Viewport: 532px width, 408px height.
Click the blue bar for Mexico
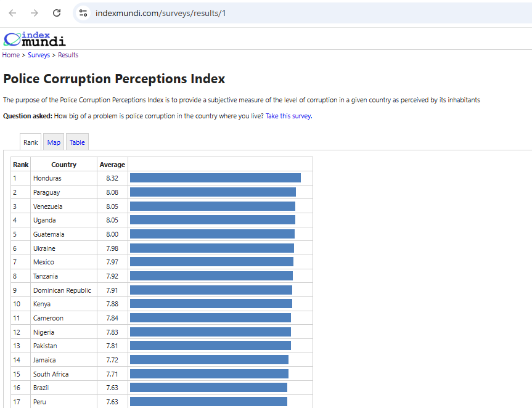click(x=211, y=262)
